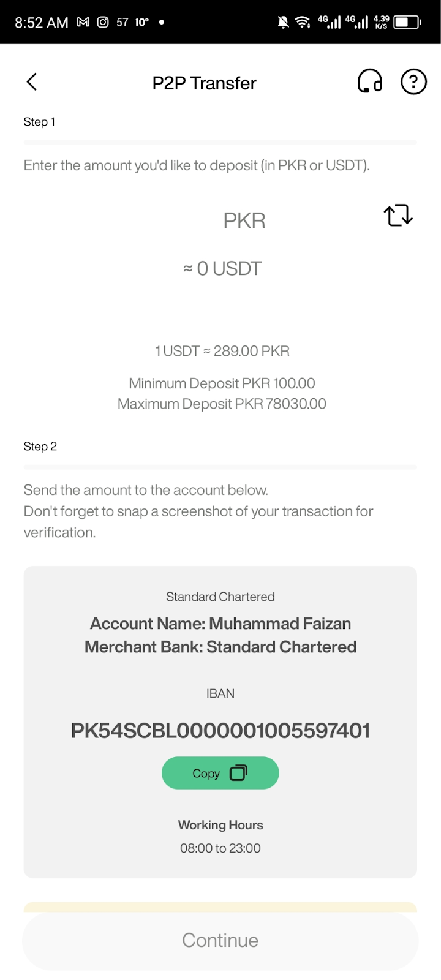Tap the Gmail notification icon
This screenshot has width=441, height=980.
pyautogui.click(x=83, y=22)
